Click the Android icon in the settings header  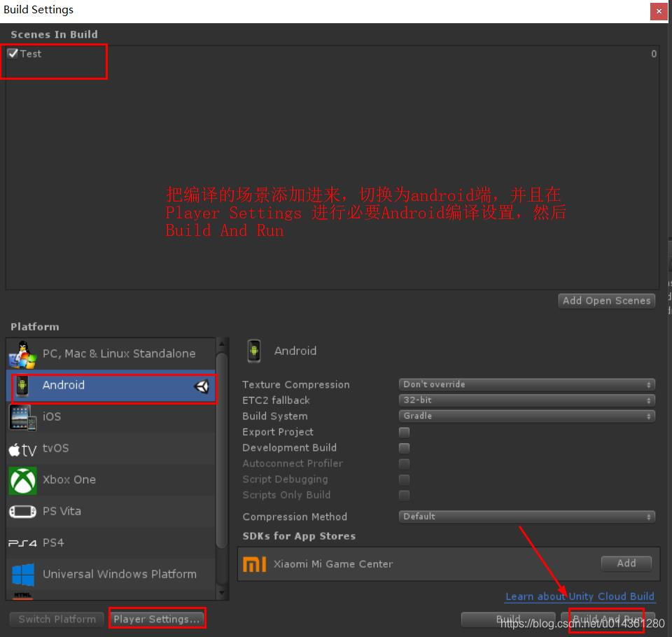[254, 351]
